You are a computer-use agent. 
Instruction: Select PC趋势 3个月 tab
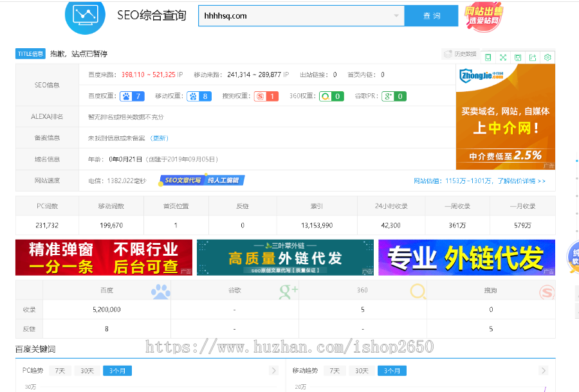[x=118, y=371]
